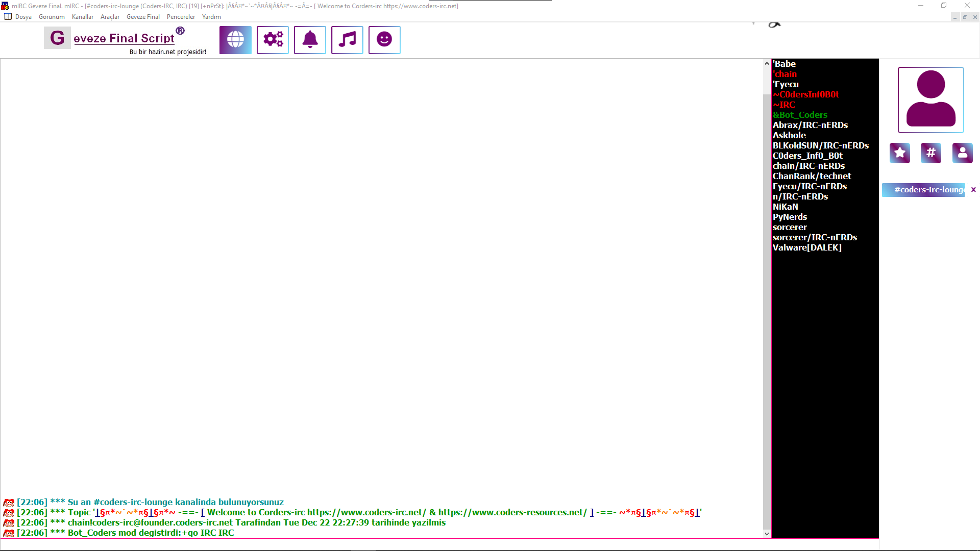Click the Geveze Final Script title link
The image size is (980, 551).
pyautogui.click(x=124, y=38)
